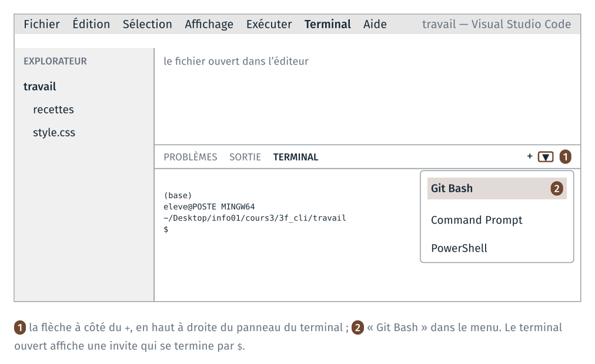595x364 pixels.
Task: Click the (base) line in terminal
Action: coord(178,195)
